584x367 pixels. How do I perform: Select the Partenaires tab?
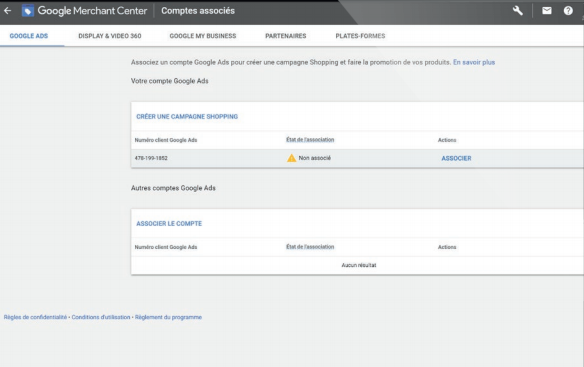pos(286,36)
